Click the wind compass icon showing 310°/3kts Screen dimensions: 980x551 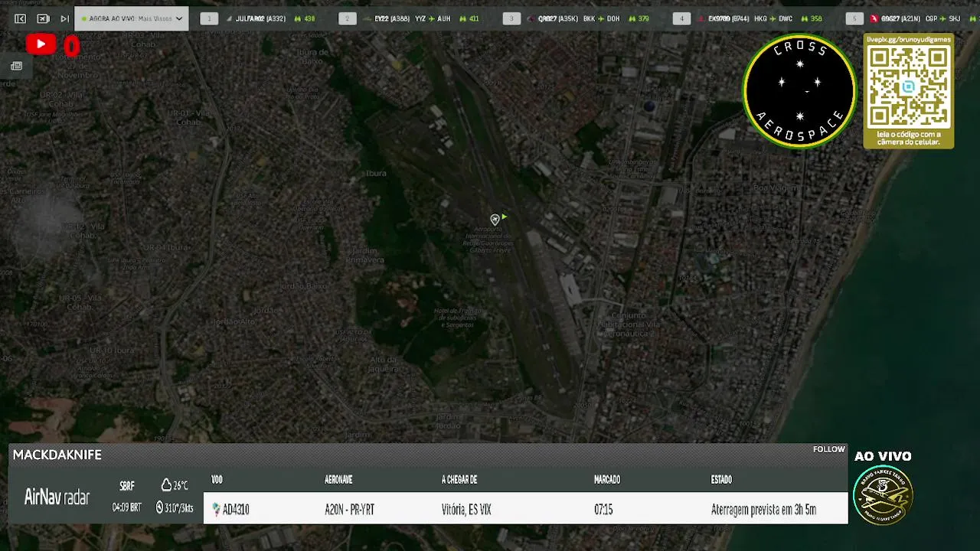159,507
